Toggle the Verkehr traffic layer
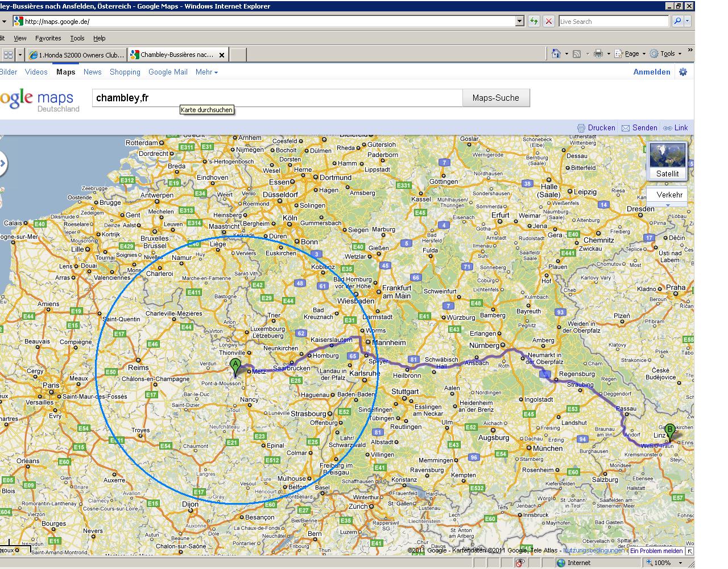Image resolution: width=728 pixels, height=569 pixels. (x=669, y=195)
